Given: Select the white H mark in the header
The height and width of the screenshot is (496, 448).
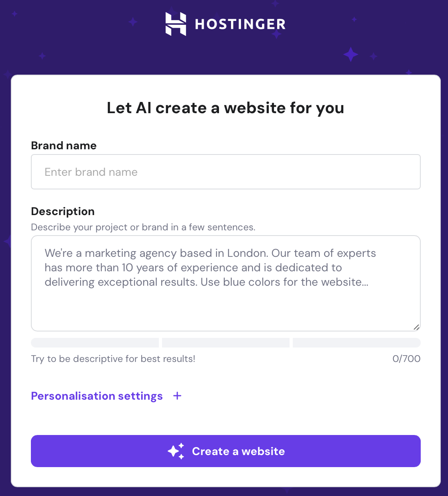Looking at the screenshot, I should click(176, 24).
